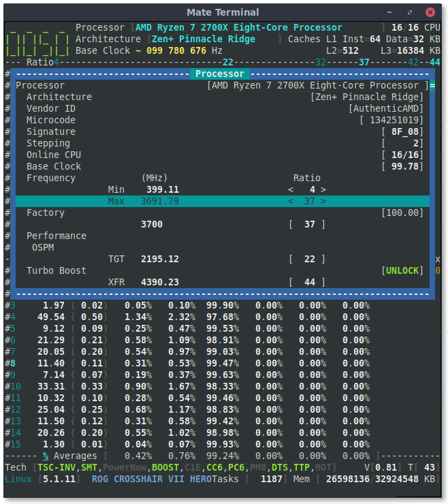Select the highlighted Max 3691.79 row
448x504 pixels.
(x=223, y=201)
